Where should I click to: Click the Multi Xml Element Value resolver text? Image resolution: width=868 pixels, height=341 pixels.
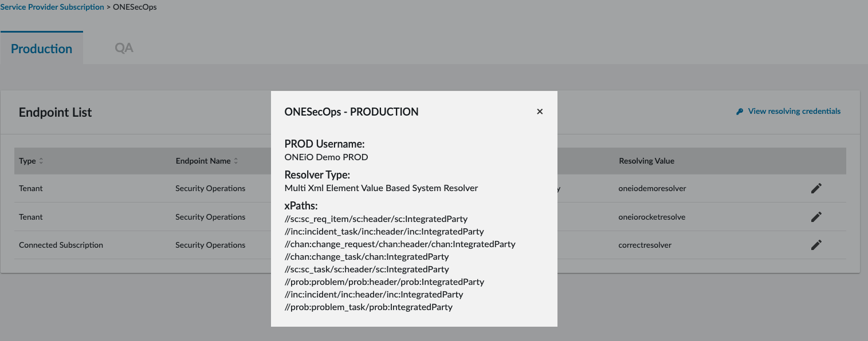click(381, 188)
